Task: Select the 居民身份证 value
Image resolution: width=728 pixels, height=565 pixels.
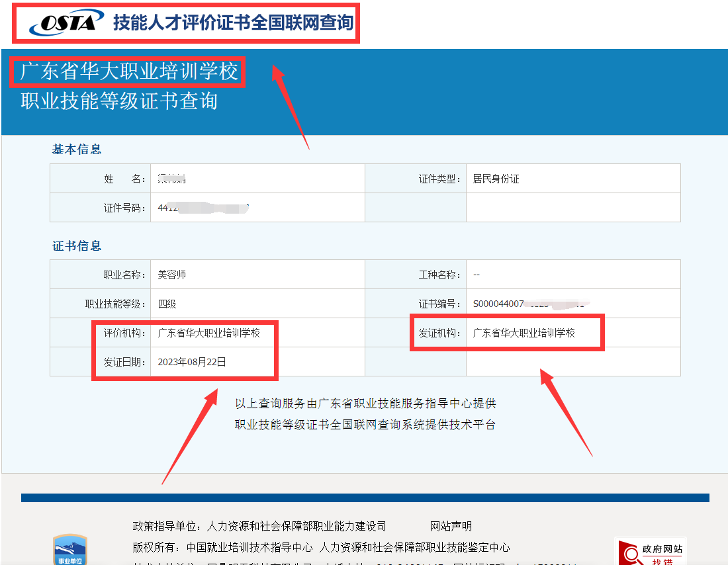Action: point(496,179)
